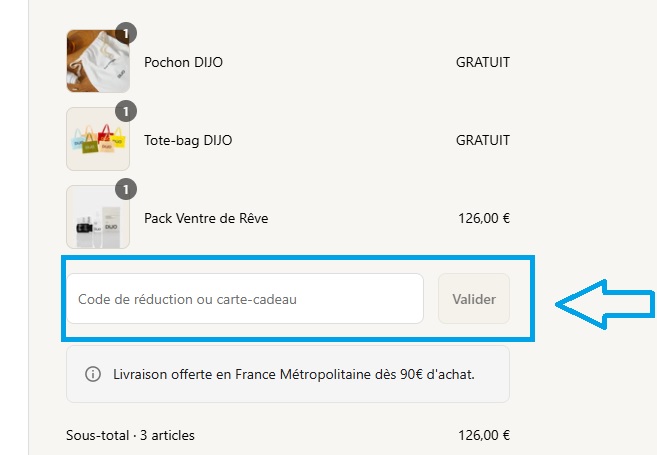
Task: Click the large blue arrow annotation
Action: pos(602,299)
